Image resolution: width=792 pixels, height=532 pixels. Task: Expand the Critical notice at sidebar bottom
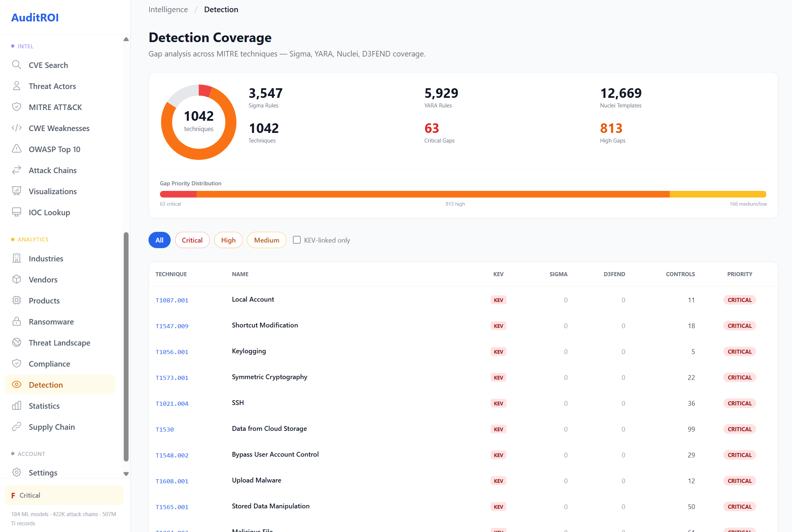(64, 495)
